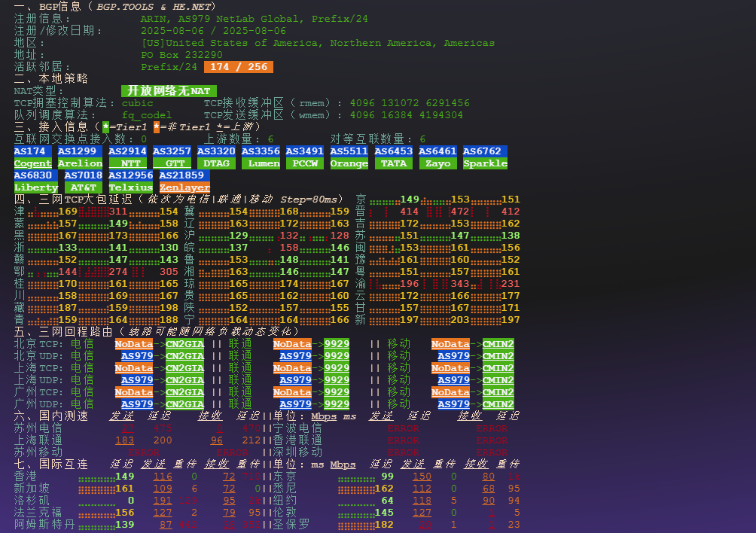Click the Lumen green label

pos(261,163)
